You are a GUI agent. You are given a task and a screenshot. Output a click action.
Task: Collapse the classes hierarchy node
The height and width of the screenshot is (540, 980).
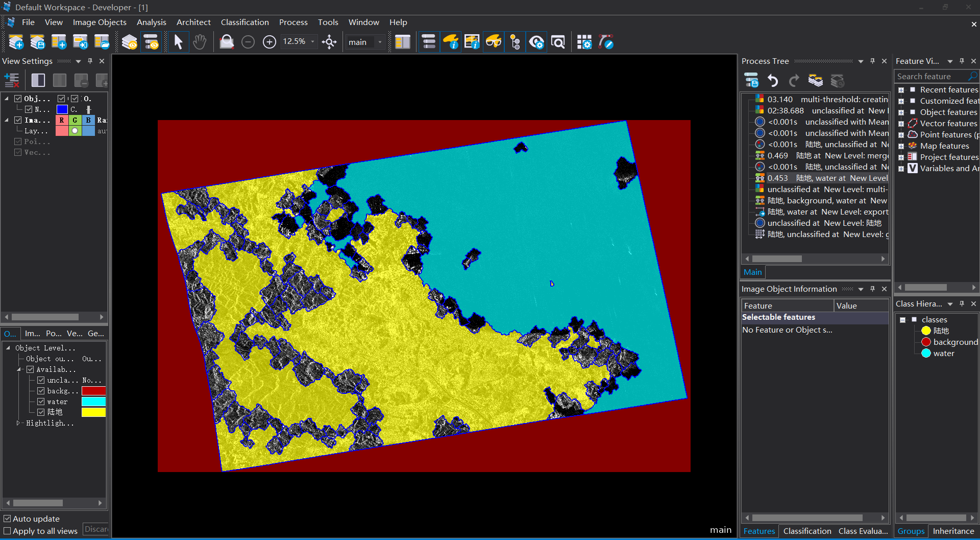tap(903, 320)
